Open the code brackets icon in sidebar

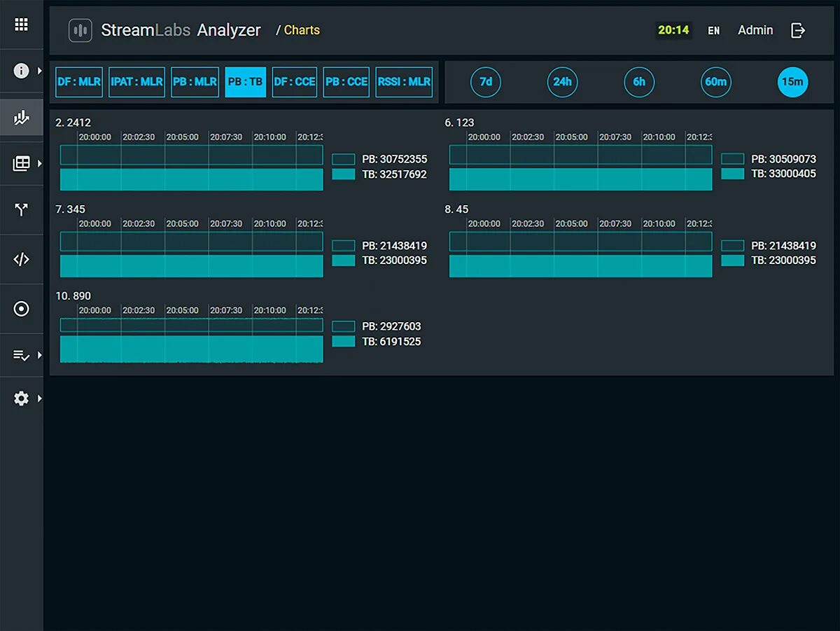[21, 259]
